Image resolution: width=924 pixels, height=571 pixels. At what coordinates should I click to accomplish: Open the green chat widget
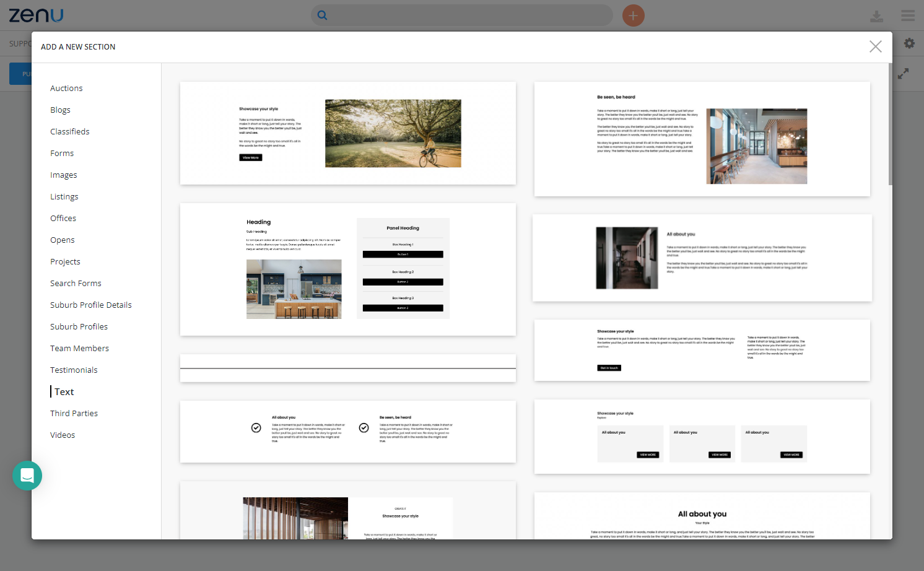(27, 476)
